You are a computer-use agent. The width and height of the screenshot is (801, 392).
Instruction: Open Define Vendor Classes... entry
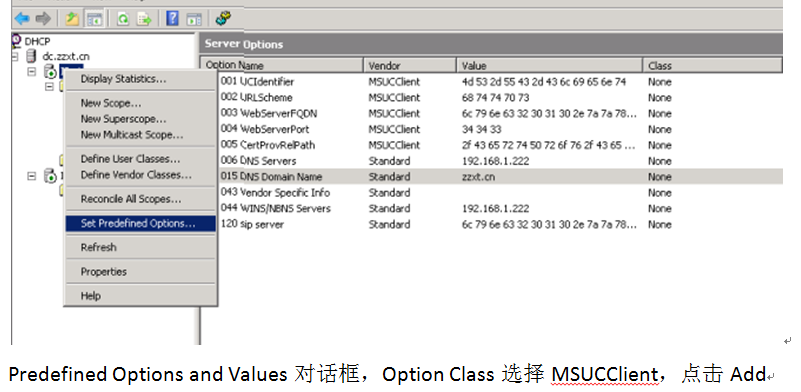tap(140, 175)
